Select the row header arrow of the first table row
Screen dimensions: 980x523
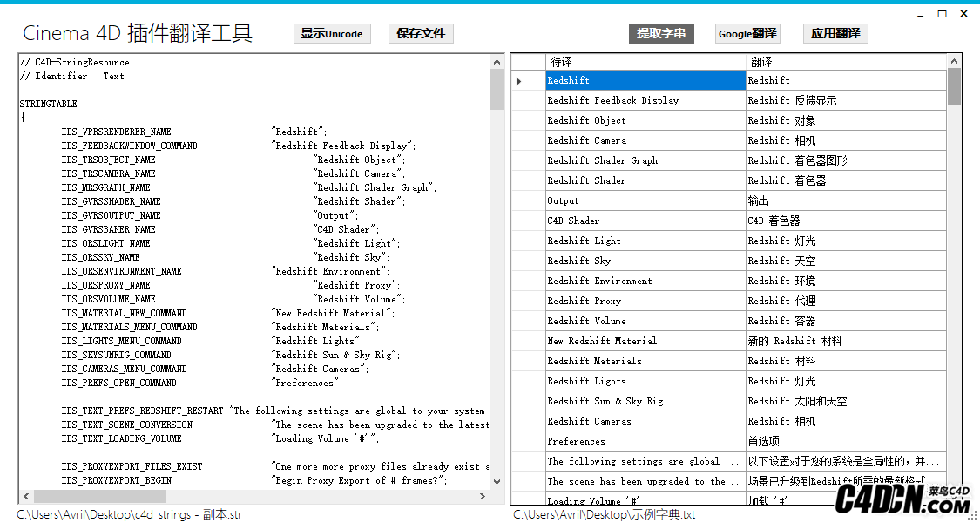[528, 81]
